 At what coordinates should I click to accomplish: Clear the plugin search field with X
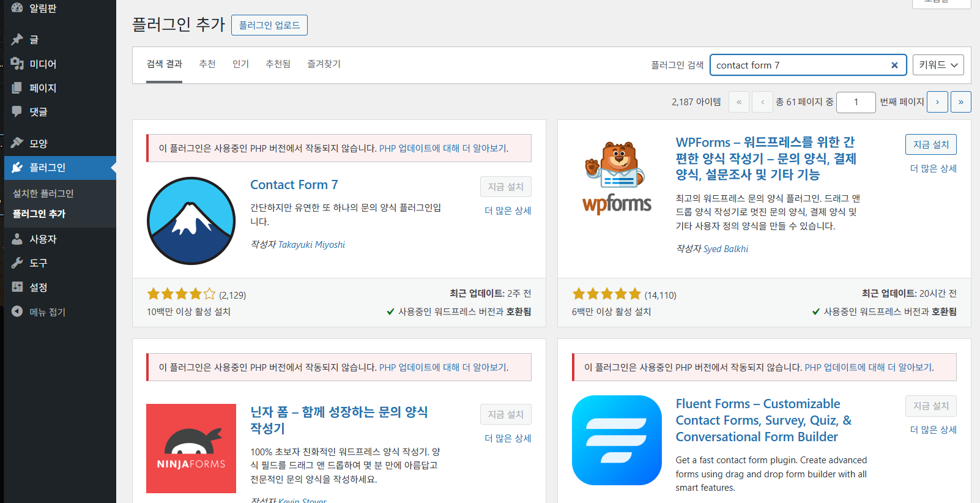tap(894, 65)
